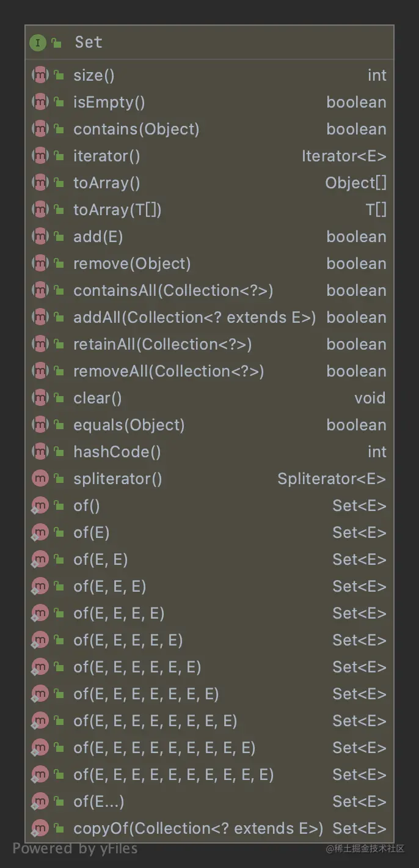The image size is (419, 868).
Task: Click the green lock icon in Set header
Action: pyautogui.click(x=57, y=43)
